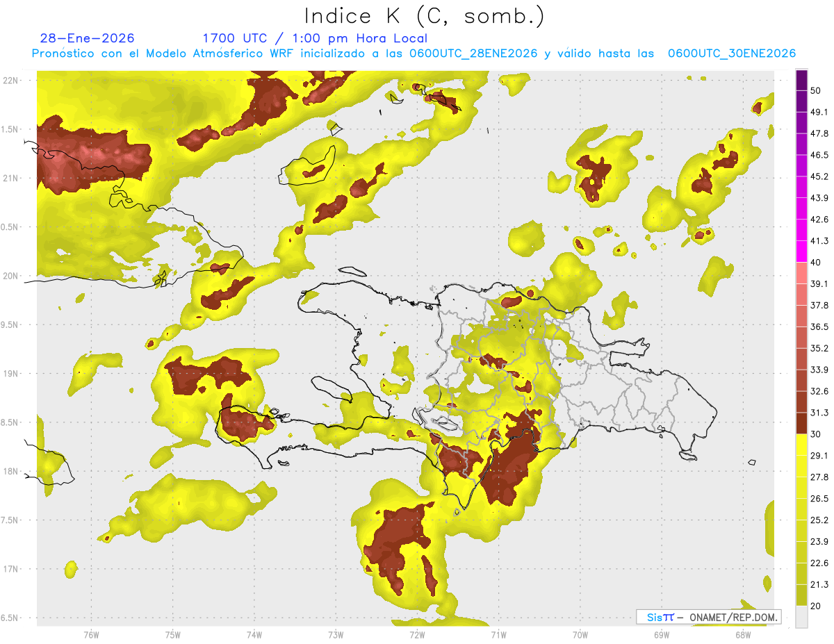Click the "Indice K (C, somb.)" title
834x644 pixels.
(x=424, y=16)
